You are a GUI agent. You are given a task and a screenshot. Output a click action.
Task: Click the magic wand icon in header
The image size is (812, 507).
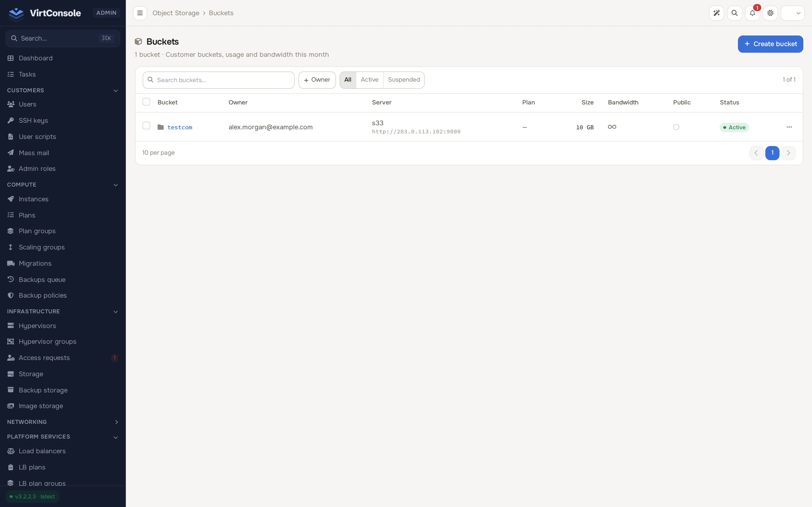pyautogui.click(x=716, y=13)
